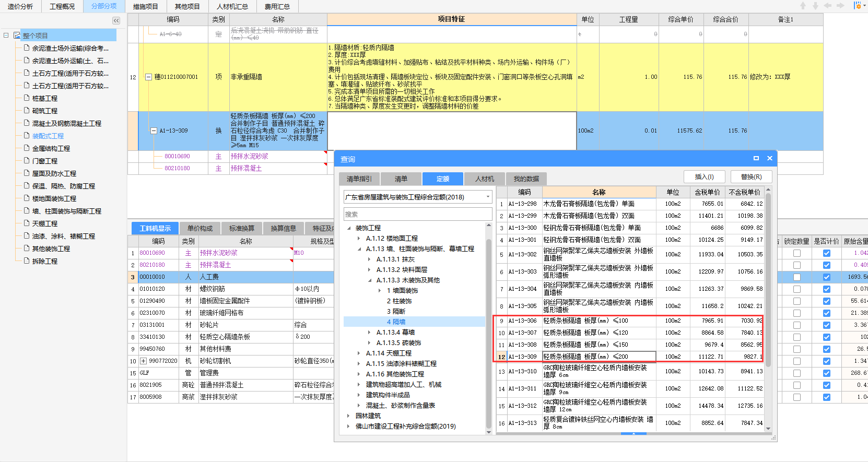Collapse 整个项目 root tree node
Image resolution: width=868 pixels, height=462 pixels.
click(x=6, y=35)
